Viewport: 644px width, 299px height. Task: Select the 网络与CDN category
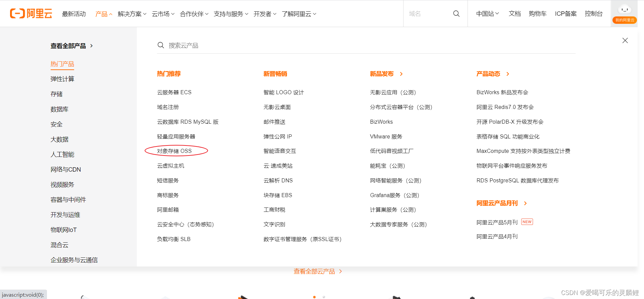pos(66,170)
